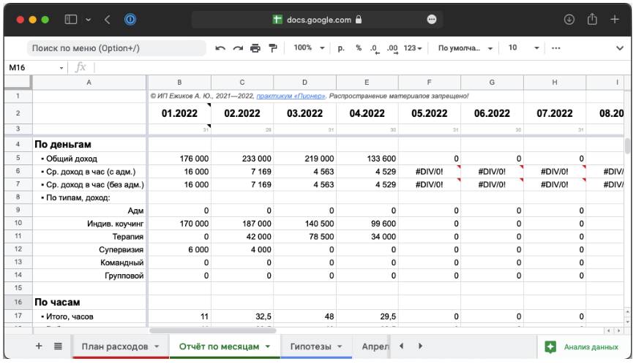The height and width of the screenshot is (364, 636).
Task: Apply percent number format
Action: pyautogui.click(x=359, y=48)
